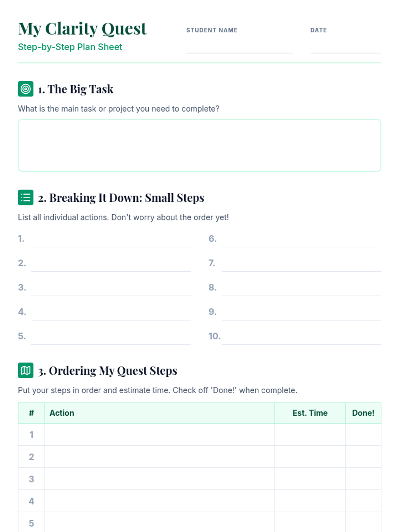Click the My Clarity Quest title
Image resolution: width=399 pixels, height=532 pixels.
82,29
